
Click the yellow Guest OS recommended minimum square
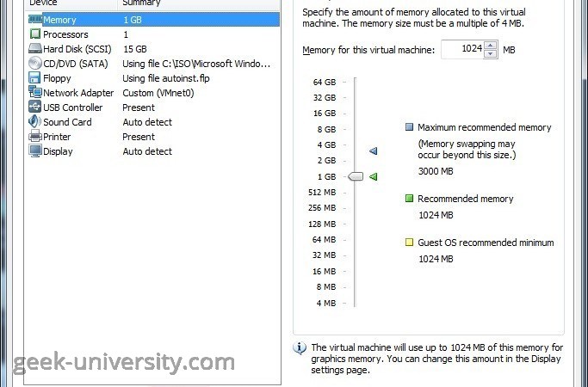pos(409,242)
